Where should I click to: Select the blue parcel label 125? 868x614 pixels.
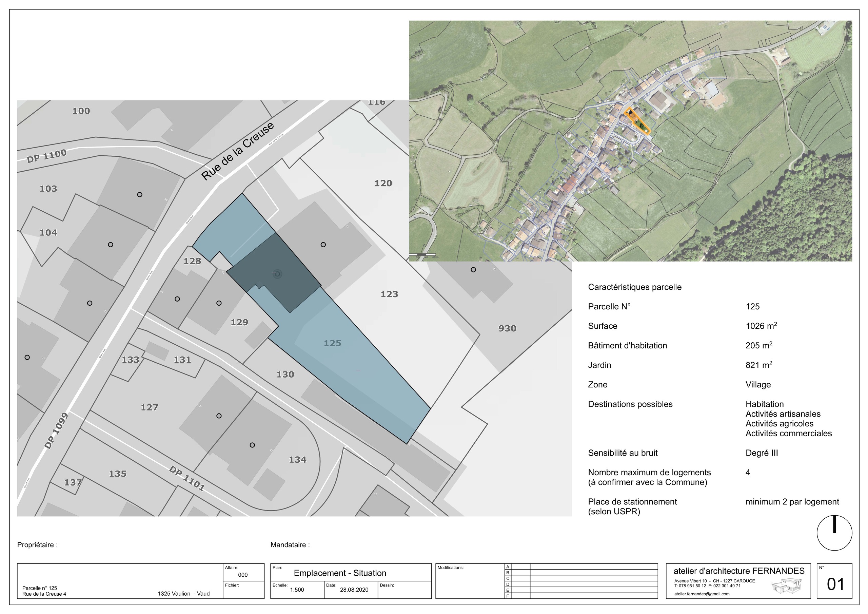point(332,343)
